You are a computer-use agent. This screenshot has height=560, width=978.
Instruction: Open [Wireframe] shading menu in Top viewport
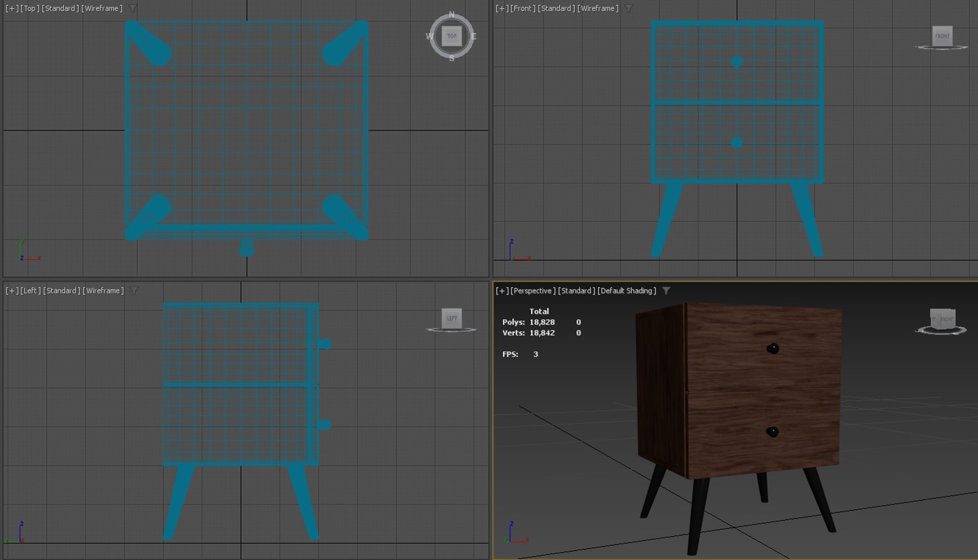(102, 8)
